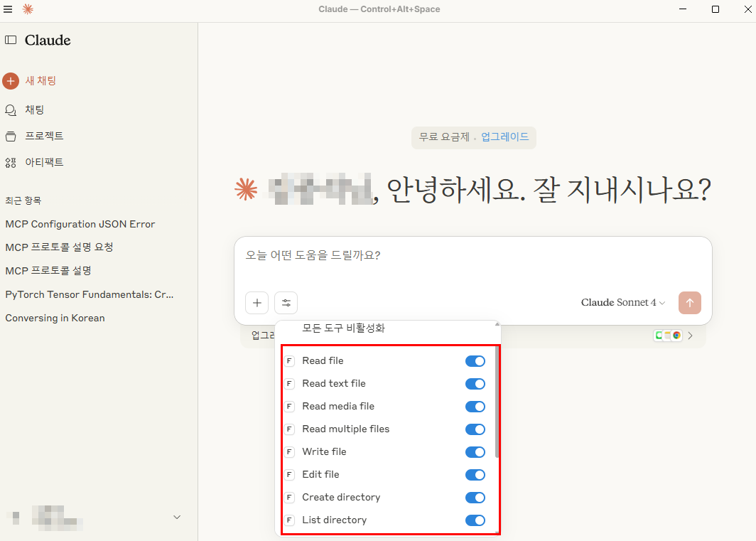Open MCP Configuration JSON Error chat
The image size is (756, 541).
[80, 224]
